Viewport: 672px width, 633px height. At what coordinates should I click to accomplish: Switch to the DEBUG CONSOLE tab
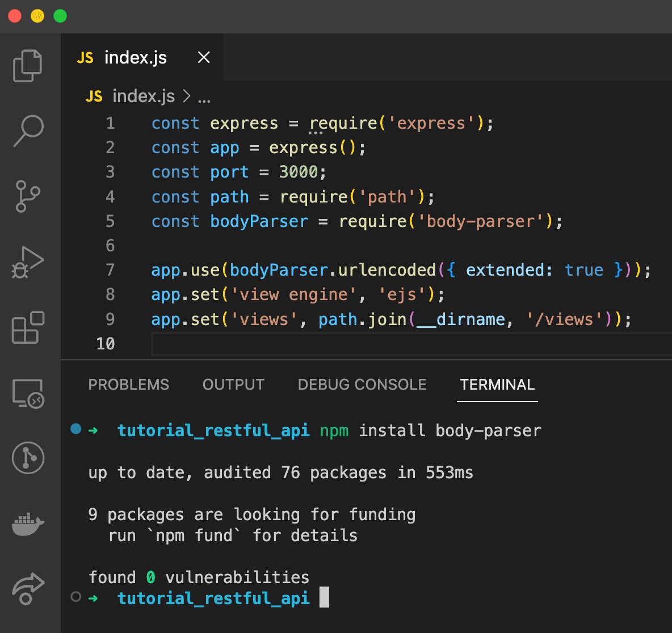coord(362,385)
